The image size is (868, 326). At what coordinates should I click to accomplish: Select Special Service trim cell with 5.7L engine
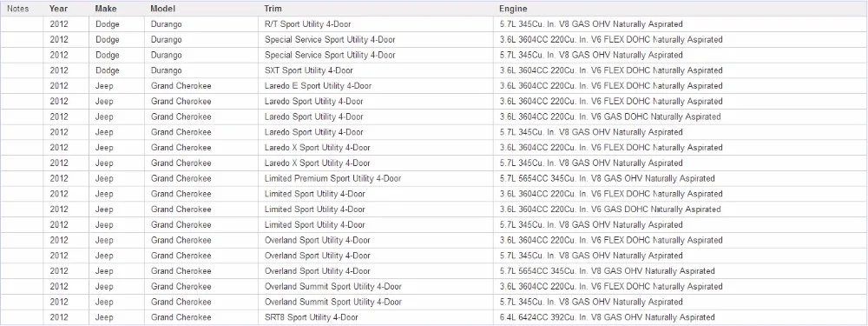[x=376, y=56]
